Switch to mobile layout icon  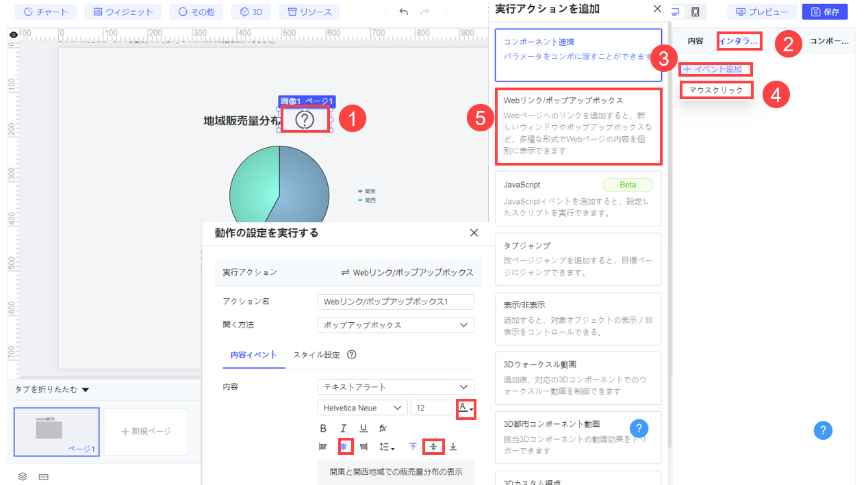tap(695, 12)
